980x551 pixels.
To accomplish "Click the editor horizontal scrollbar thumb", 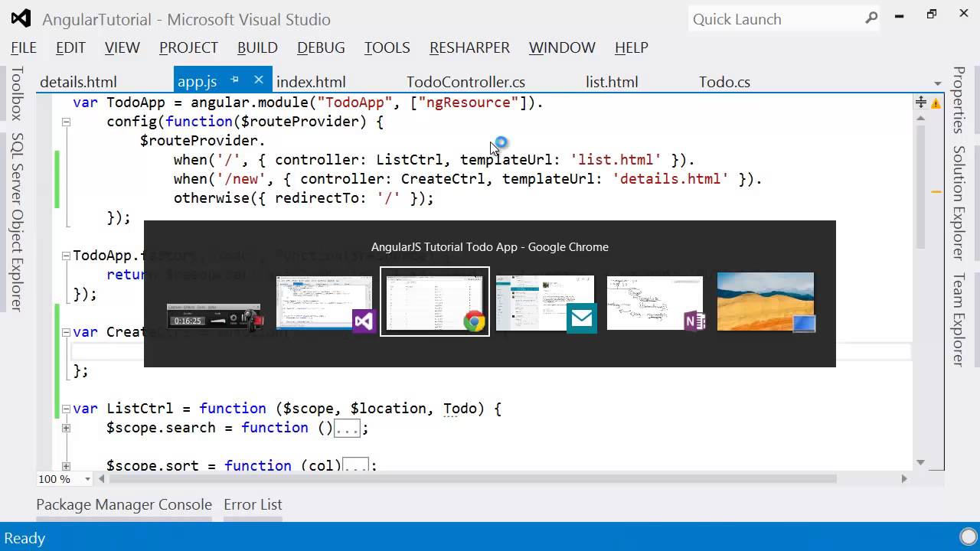I will tap(472, 479).
